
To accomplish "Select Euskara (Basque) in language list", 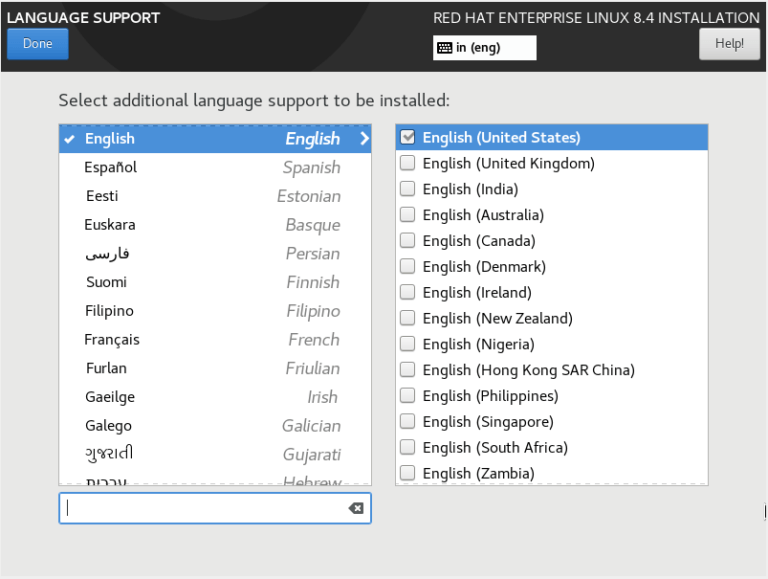I will [x=215, y=225].
